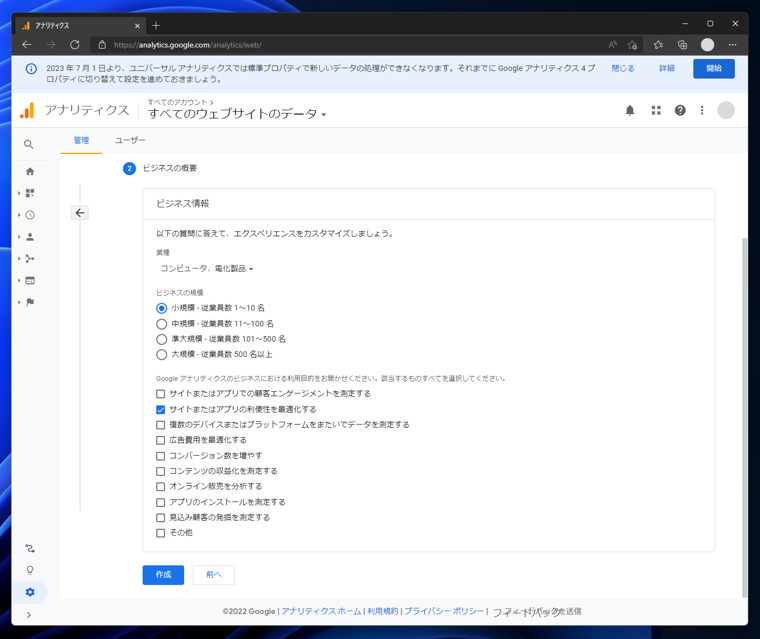This screenshot has width=760, height=639.
Task: Expand the Conversions sidebar section arrow
Action: pyautogui.click(x=19, y=302)
